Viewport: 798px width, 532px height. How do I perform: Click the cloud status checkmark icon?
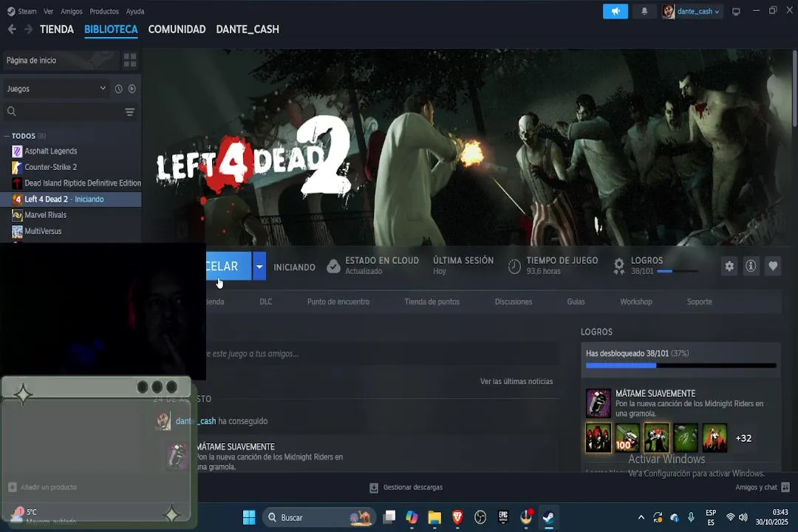tap(333, 266)
